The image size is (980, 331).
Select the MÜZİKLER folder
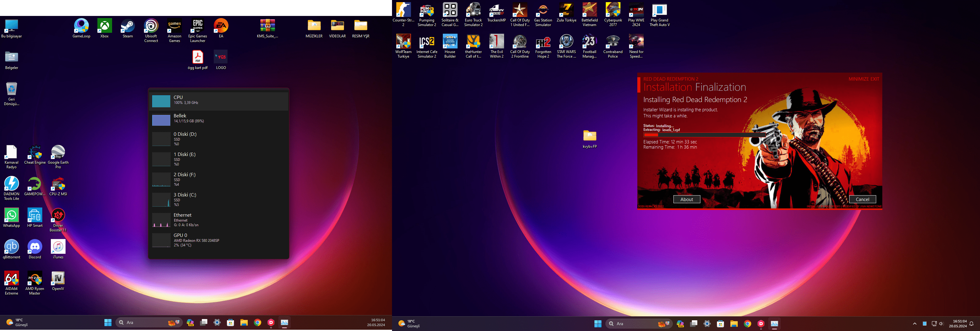(314, 29)
